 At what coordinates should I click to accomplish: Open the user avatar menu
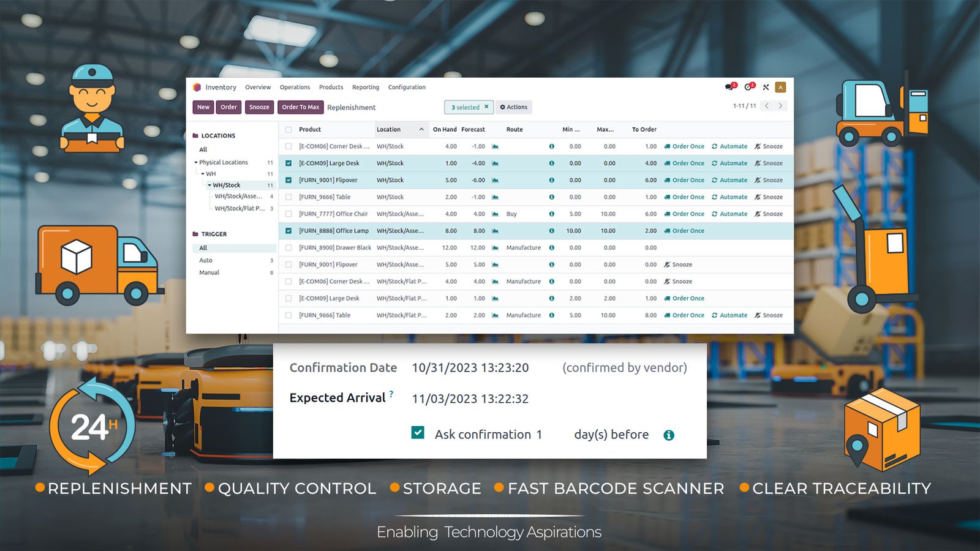pyautogui.click(x=780, y=88)
